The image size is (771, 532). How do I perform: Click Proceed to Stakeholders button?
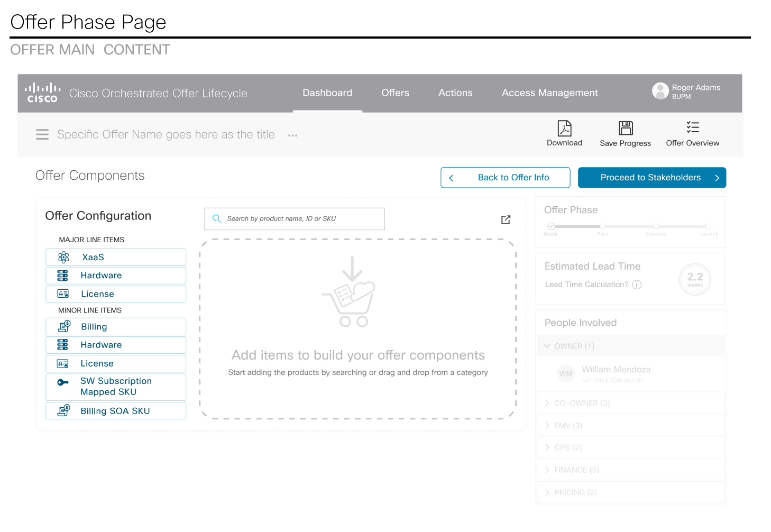click(x=651, y=178)
